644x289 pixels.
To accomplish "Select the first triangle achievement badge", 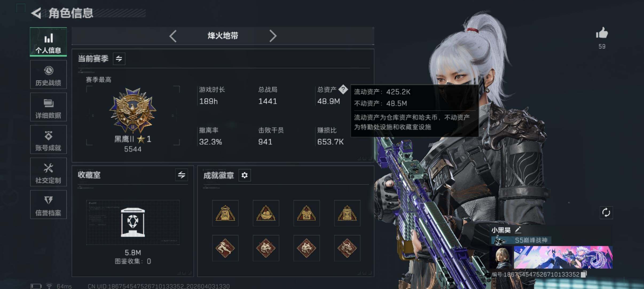I will (x=225, y=213).
